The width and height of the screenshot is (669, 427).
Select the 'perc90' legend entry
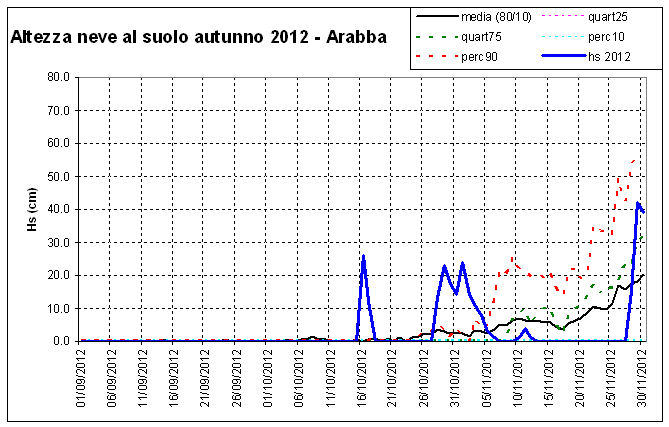pyautogui.click(x=480, y=57)
